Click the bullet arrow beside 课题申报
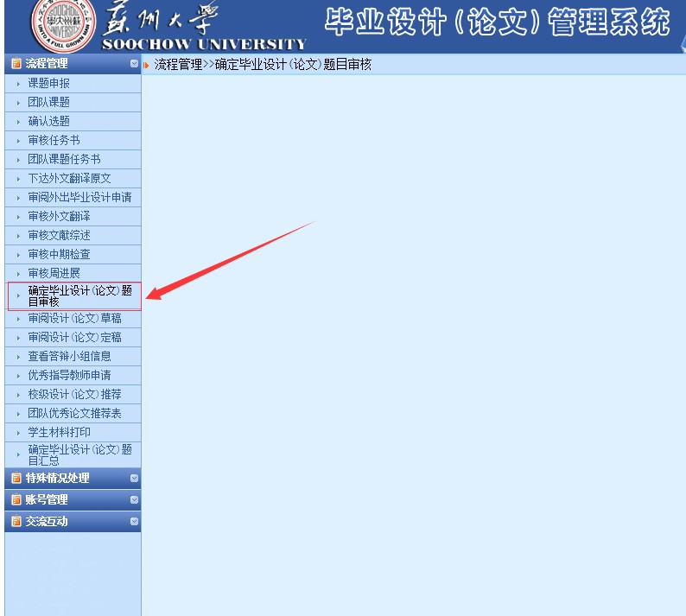 tap(18, 84)
